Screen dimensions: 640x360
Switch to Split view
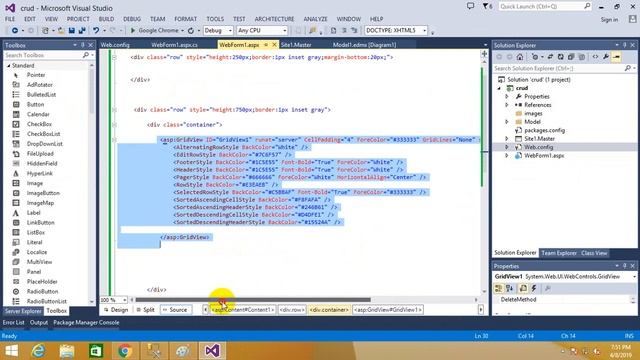click(146, 310)
